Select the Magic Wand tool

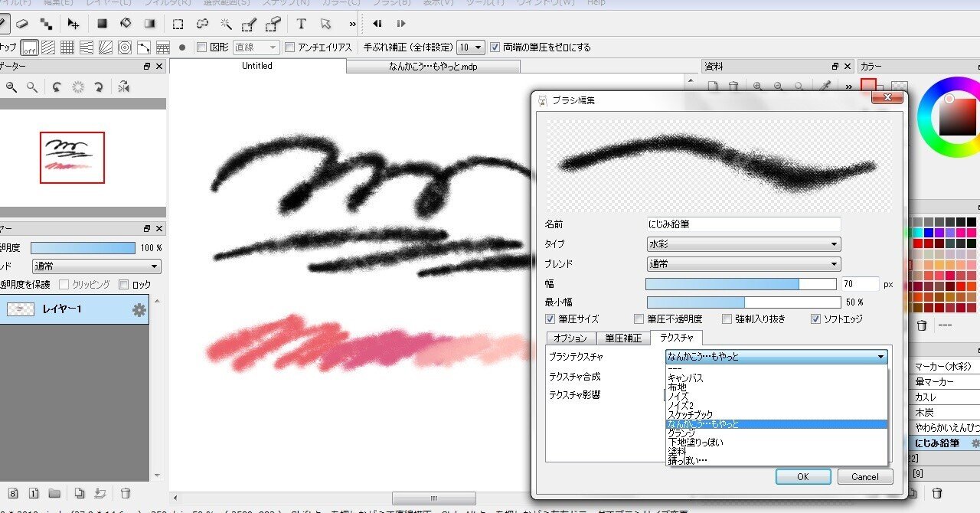pyautogui.click(x=226, y=24)
